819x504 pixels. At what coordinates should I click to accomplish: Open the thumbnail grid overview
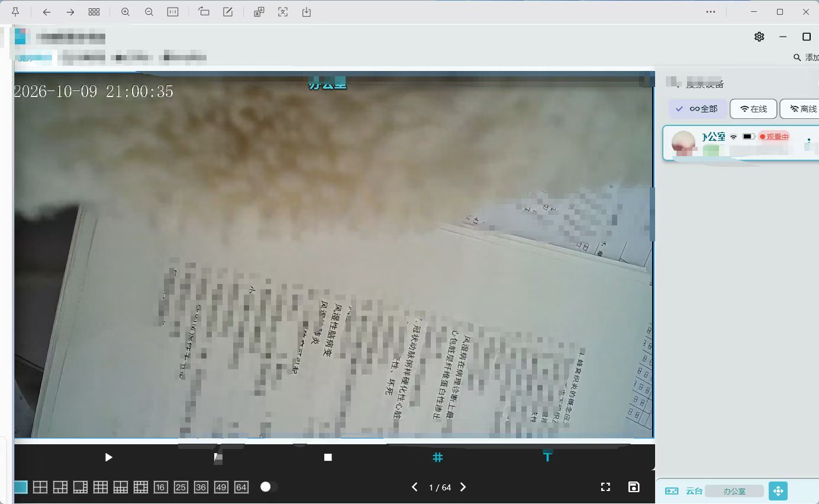tap(94, 12)
